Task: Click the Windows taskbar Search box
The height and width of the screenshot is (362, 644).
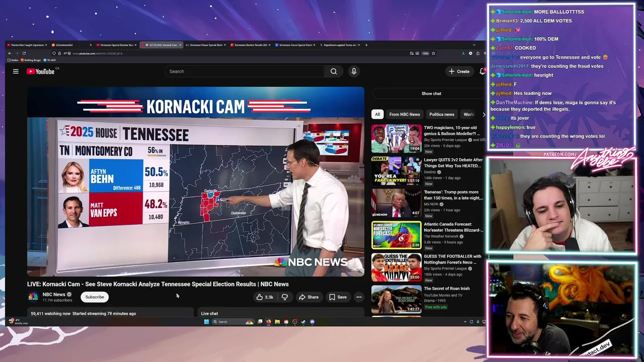Action: 232,322
